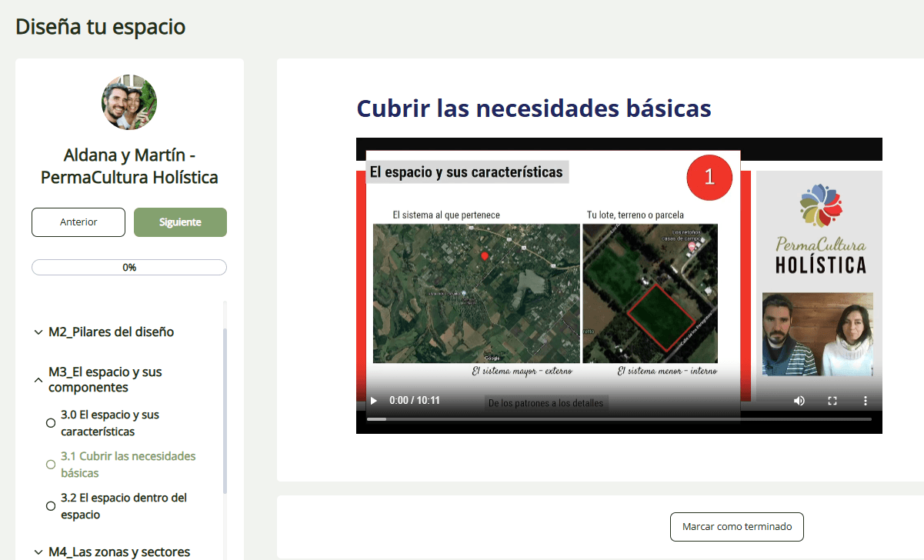Viewport: 924px width, 560px height.
Task: Click Marcar como terminado button
Action: click(x=736, y=527)
